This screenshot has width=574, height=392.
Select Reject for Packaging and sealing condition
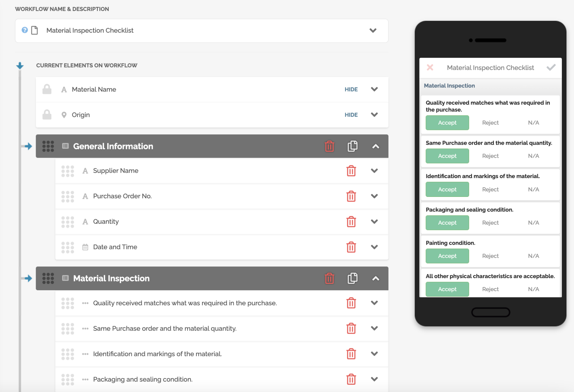pos(490,222)
